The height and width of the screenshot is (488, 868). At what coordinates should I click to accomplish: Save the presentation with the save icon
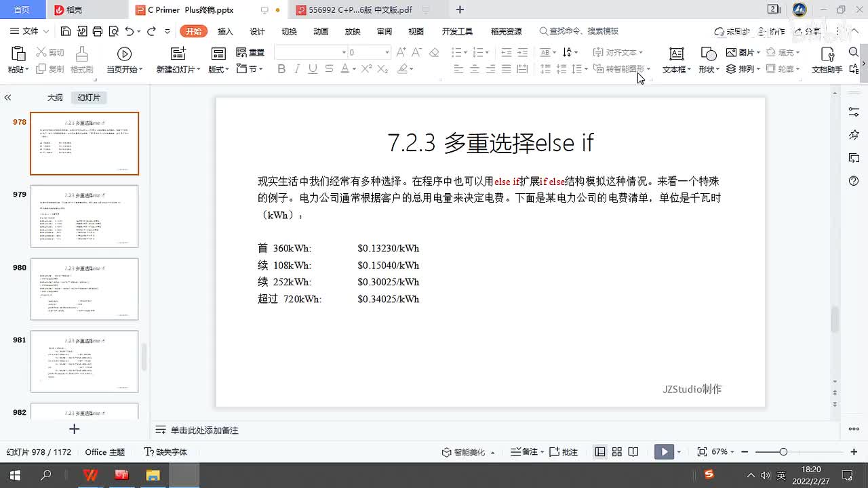66,31
